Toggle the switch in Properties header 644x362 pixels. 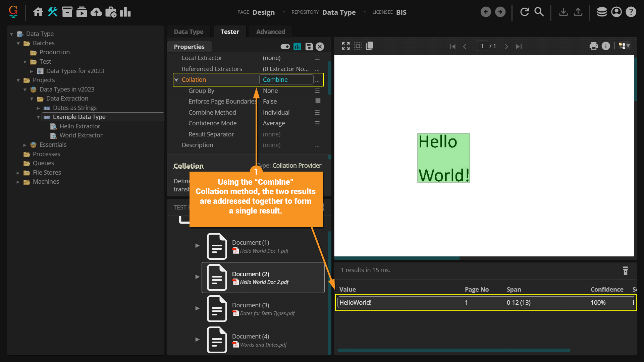click(x=285, y=47)
